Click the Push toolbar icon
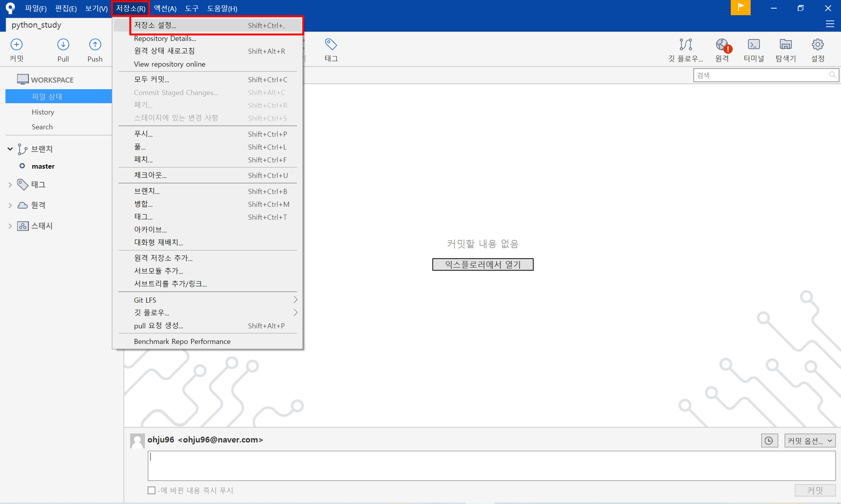The height and width of the screenshot is (504, 841). pos(95,45)
